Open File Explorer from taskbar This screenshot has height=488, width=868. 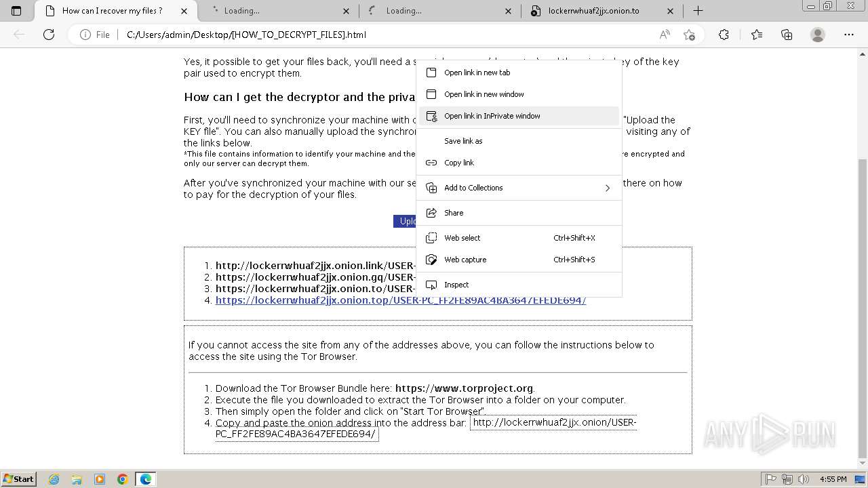point(77,479)
